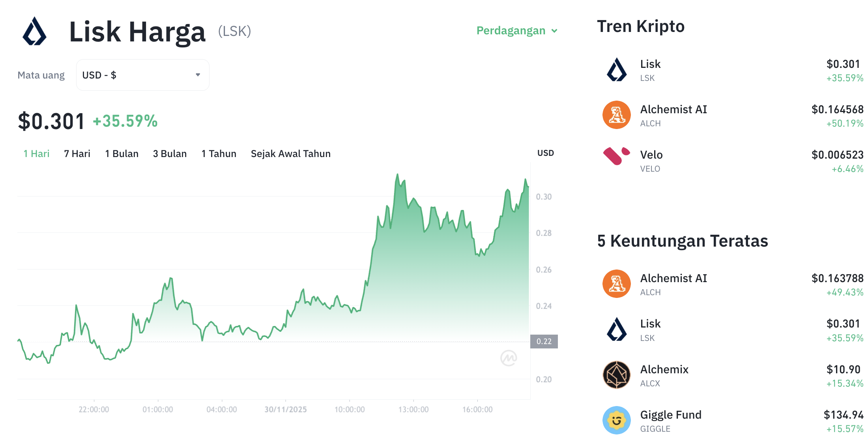Viewport: 868px width, 438px height.
Task: Click the Velo coin icon
Action: [616, 156]
